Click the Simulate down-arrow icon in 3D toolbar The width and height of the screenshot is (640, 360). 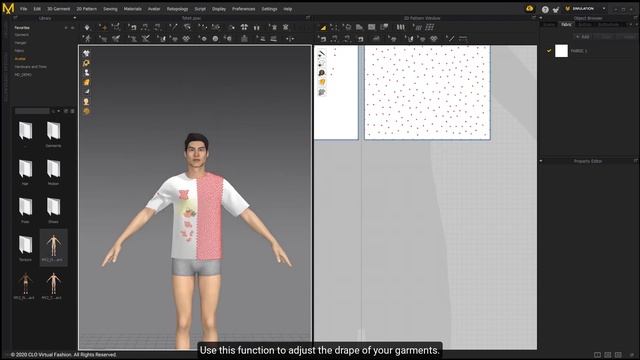pos(87,27)
